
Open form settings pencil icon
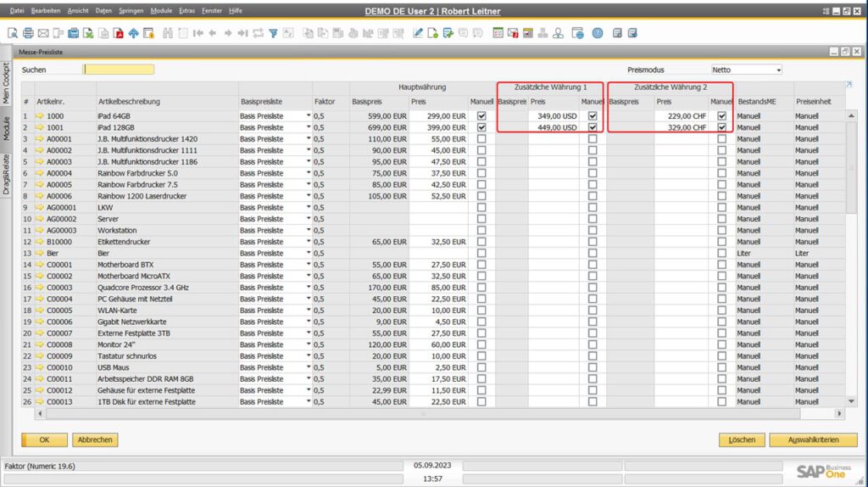pos(418,33)
